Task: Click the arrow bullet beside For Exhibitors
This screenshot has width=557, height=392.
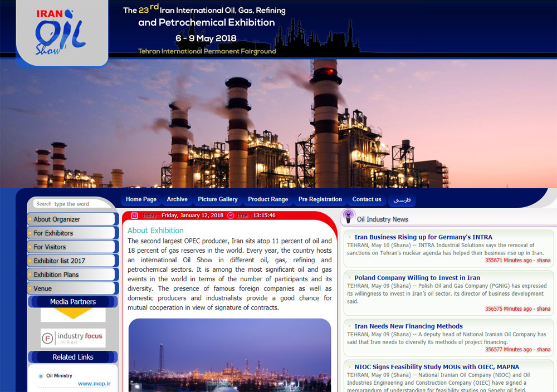Action: coord(30,233)
